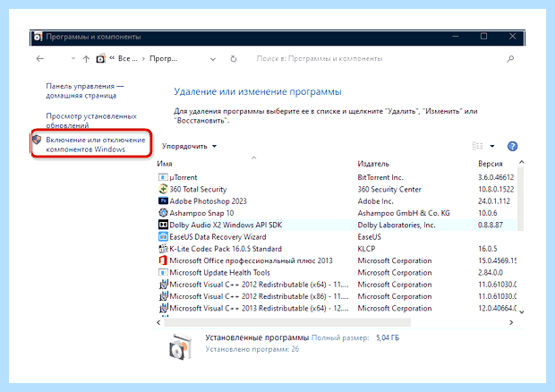Select the K-Lite Codec Pack icon
Viewport: 555px width, 392px height.
[163, 249]
